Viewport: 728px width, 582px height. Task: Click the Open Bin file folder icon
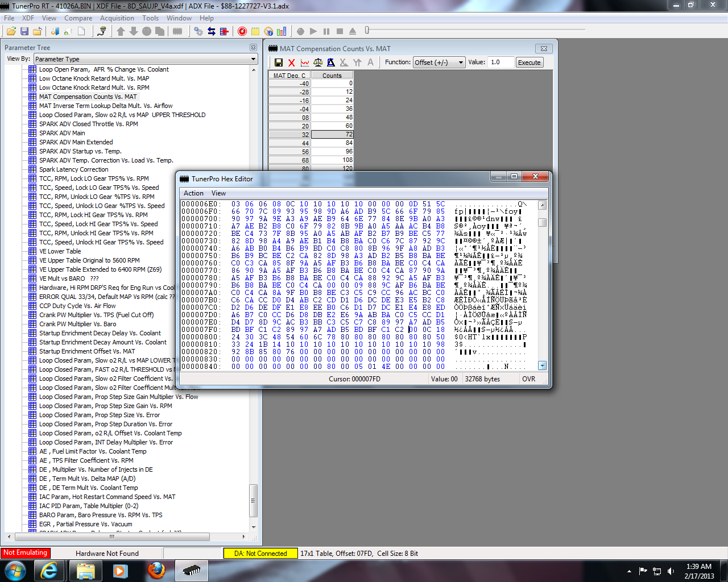[11, 31]
